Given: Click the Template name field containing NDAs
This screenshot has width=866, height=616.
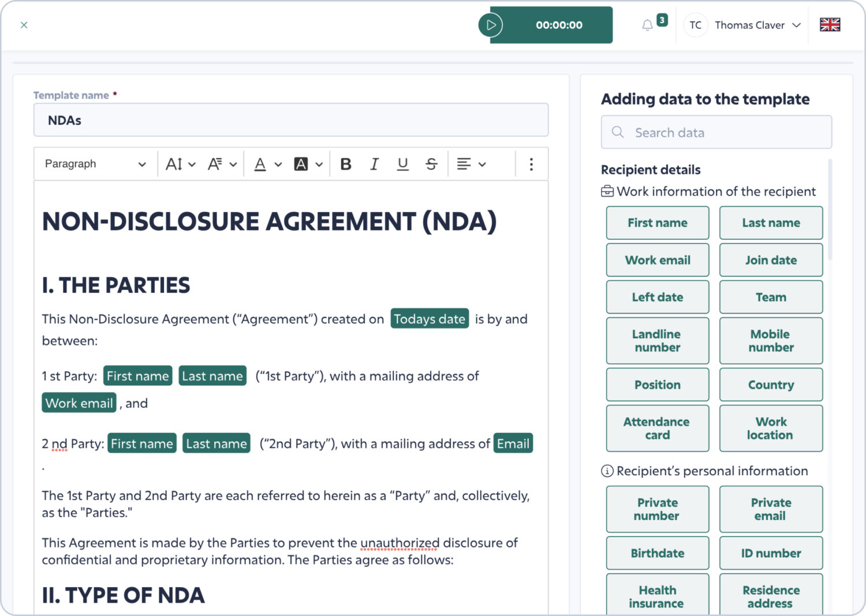Looking at the screenshot, I should [x=291, y=121].
